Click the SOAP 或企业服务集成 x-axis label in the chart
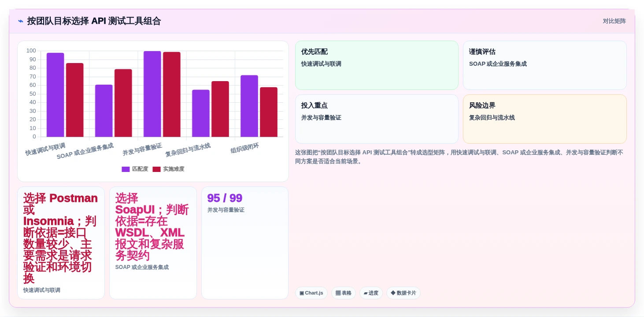This screenshot has height=317, width=644. (x=85, y=151)
